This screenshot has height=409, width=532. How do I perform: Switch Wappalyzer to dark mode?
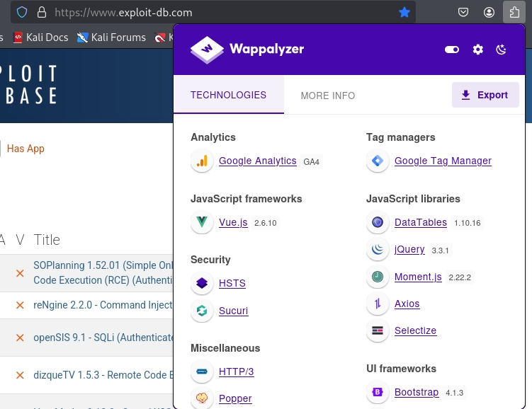pyautogui.click(x=501, y=50)
